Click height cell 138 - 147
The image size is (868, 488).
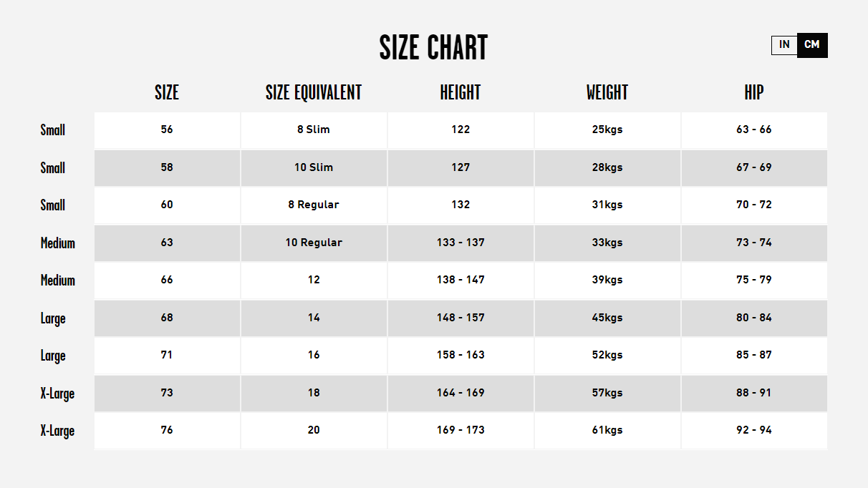coord(460,280)
